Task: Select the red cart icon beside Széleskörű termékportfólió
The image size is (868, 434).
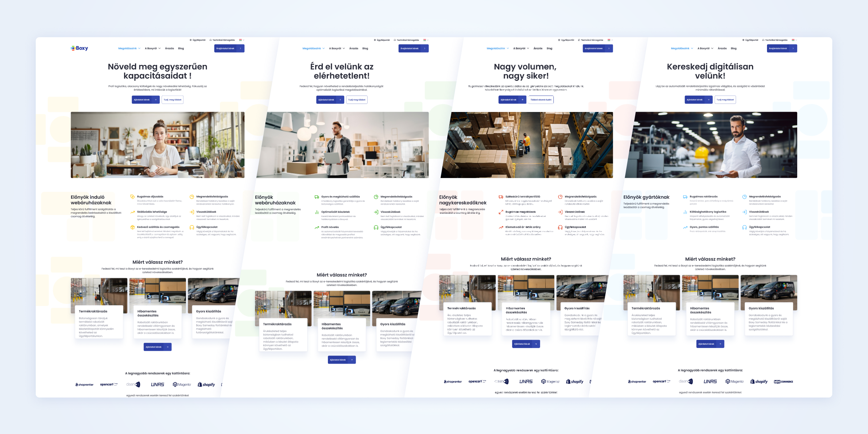Action: click(501, 197)
